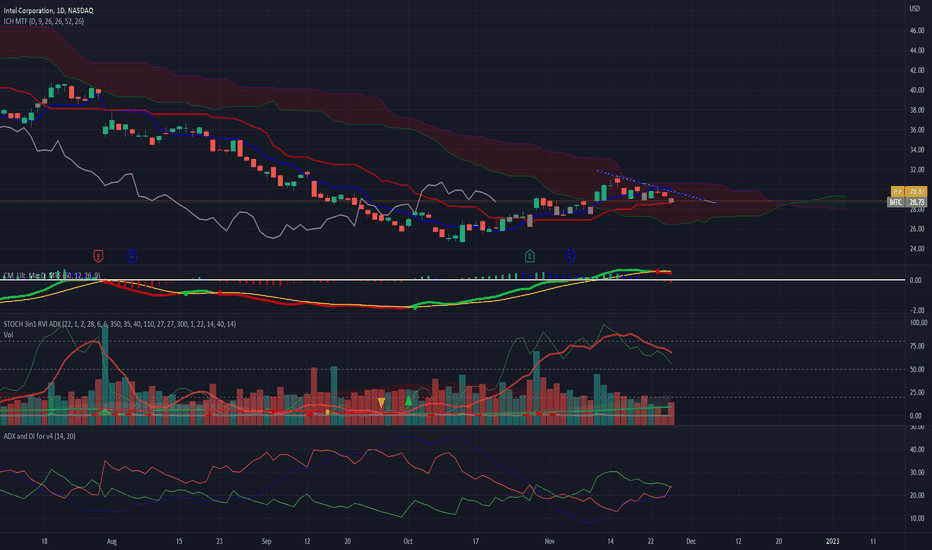Click the green earnings E marker before November
This screenshot has width=932, height=550.
coord(530,256)
